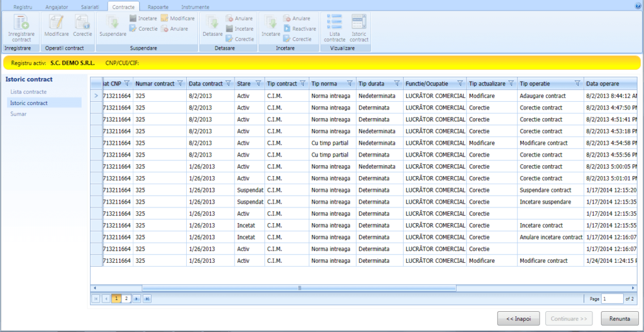Click the horizontal scrollbar thumb
Image resolution: width=644 pixels, height=332 pixels.
pos(299,288)
